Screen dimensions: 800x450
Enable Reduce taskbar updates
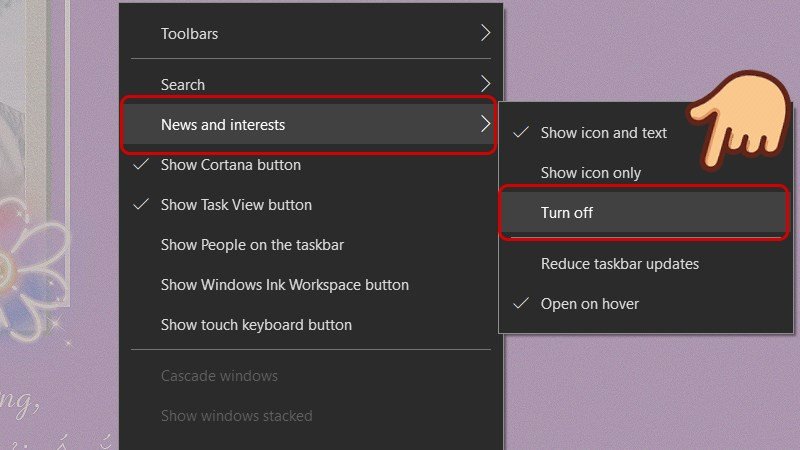click(x=619, y=264)
